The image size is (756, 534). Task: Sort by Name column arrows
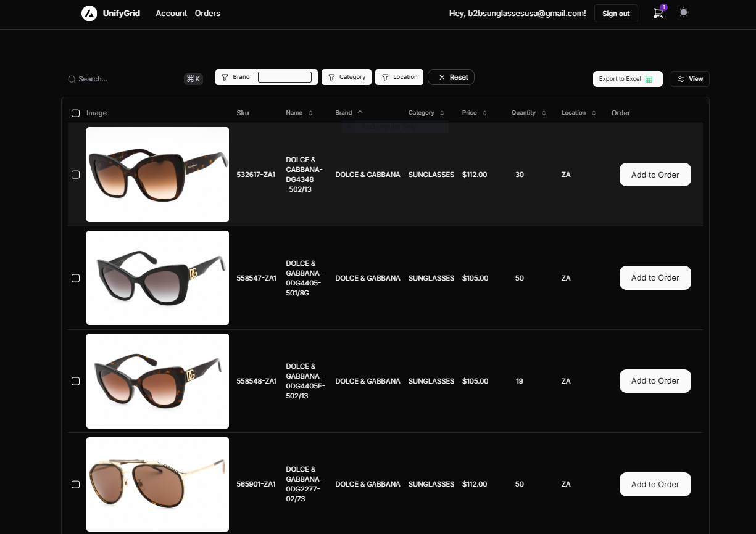point(310,113)
